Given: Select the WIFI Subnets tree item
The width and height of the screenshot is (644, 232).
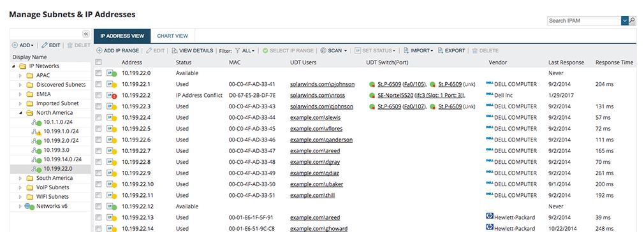Looking at the screenshot, I should click(x=52, y=197).
